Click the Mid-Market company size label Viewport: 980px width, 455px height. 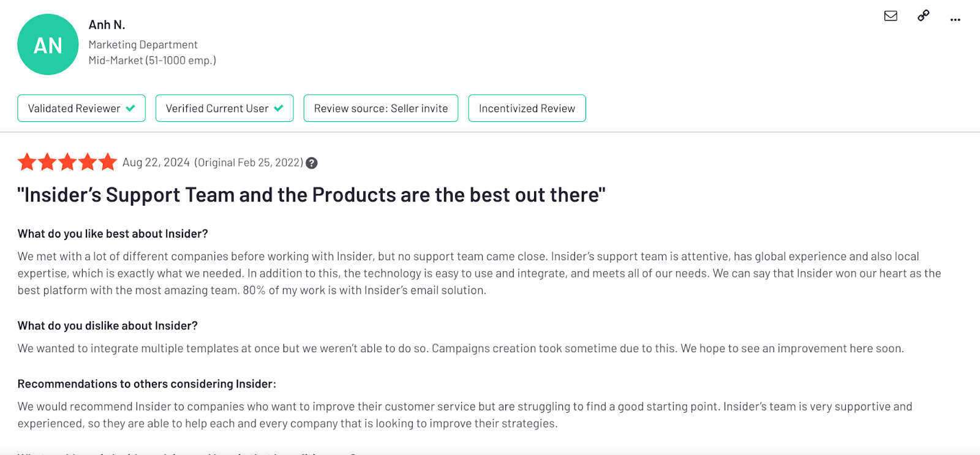(x=152, y=61)
